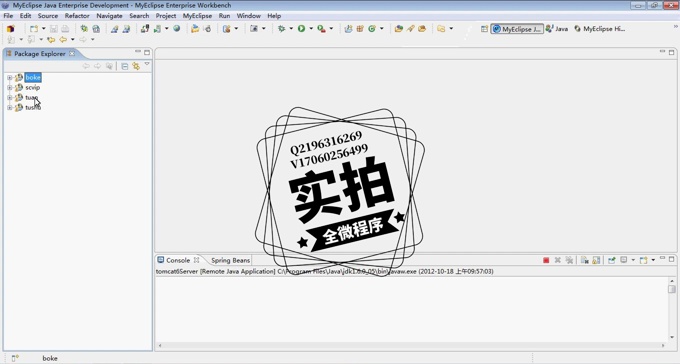Click Remove Launch gray X in Console
Viewport: 680px width, 364px height.
(x=558, y=260)
